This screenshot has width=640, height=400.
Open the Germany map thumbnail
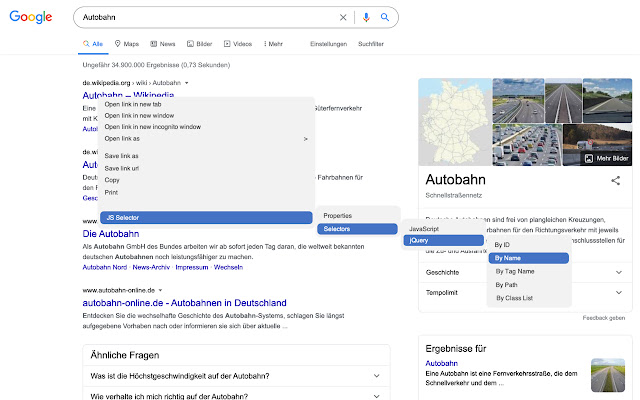(x=455, y=122)
